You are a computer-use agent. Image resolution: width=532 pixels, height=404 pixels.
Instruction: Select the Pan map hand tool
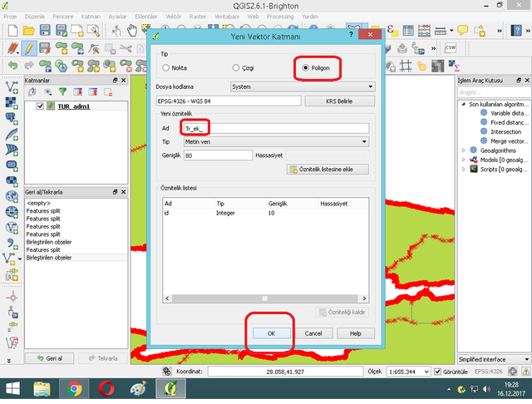[131, 31]
